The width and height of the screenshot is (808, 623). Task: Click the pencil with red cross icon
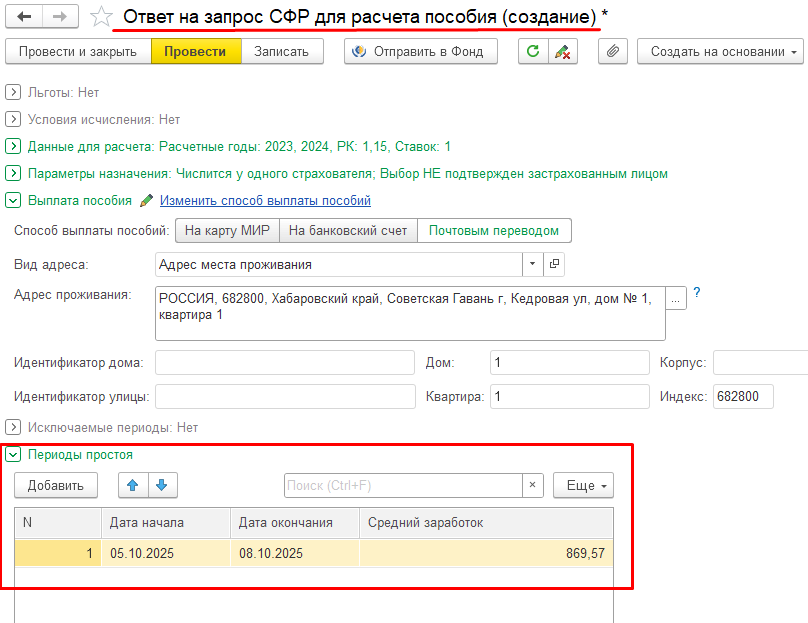pos(563,52)
